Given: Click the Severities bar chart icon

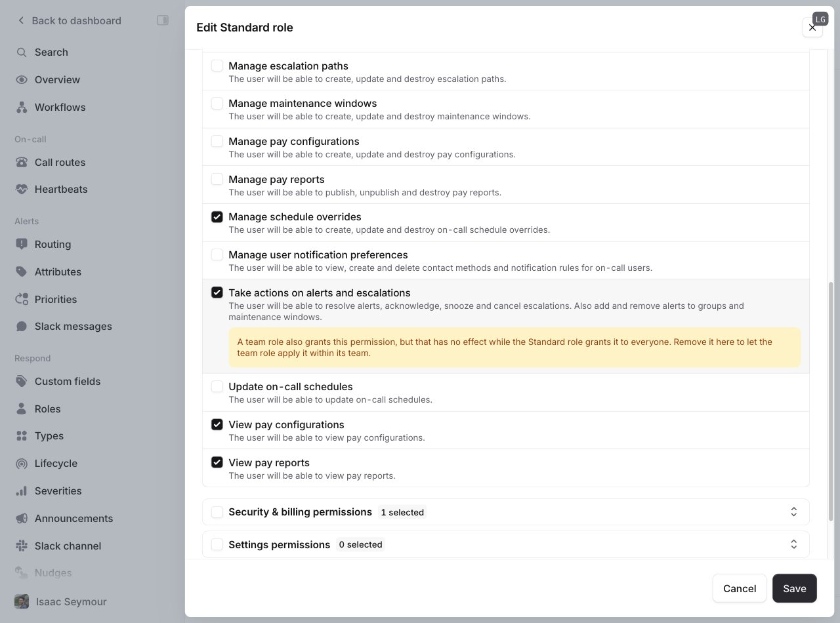Looking at the screenshot, I should [22, 491].
